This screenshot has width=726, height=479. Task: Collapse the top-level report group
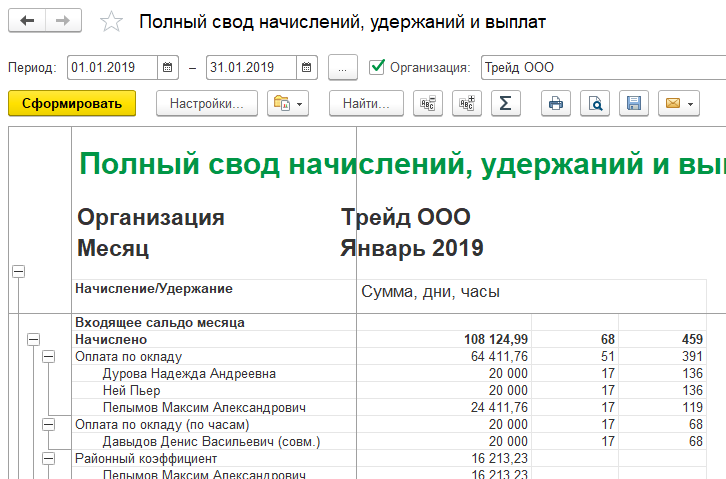pos(19,272)
